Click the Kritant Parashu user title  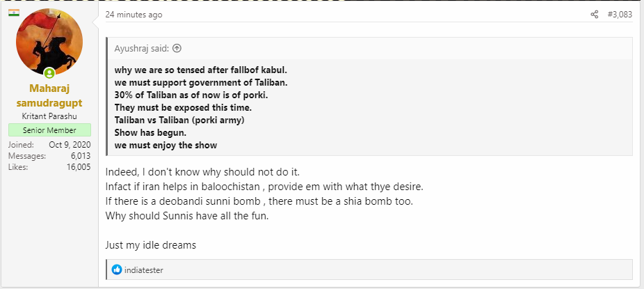49,116
